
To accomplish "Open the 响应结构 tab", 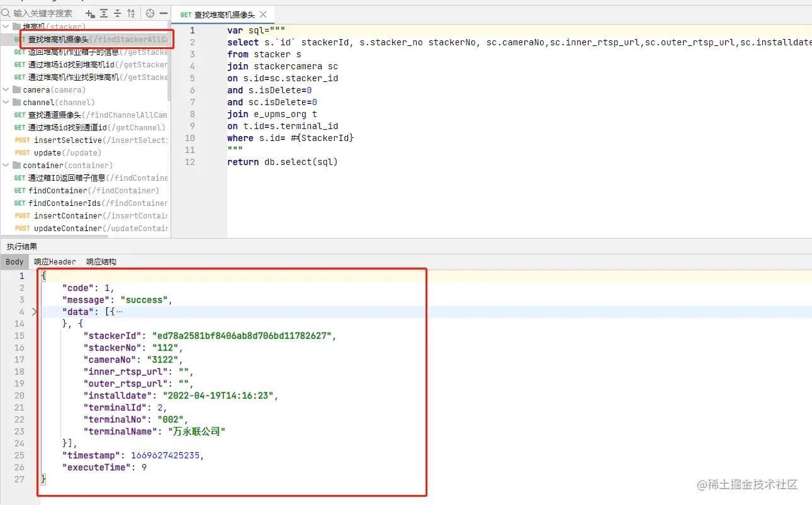I will 101,262.
